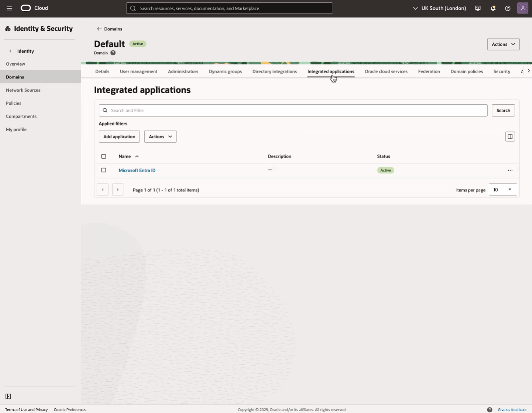Expand the Actions dropdown next to Add application

point(160,136)
